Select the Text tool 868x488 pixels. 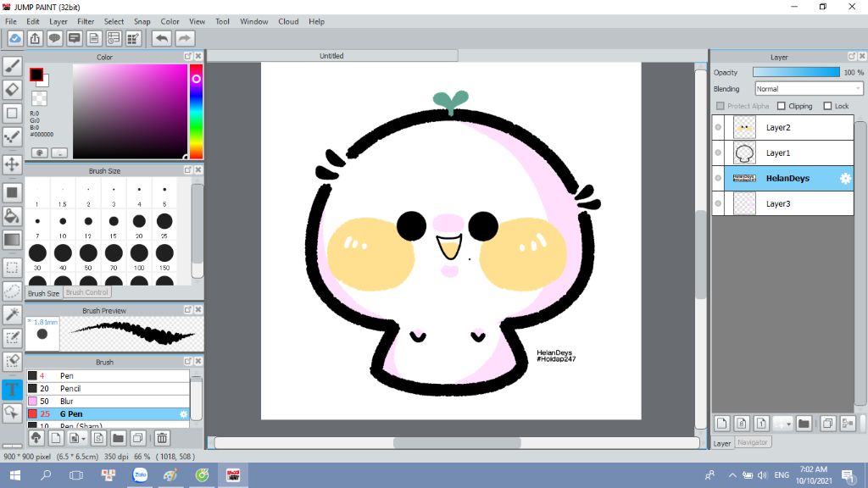(12, 389)
